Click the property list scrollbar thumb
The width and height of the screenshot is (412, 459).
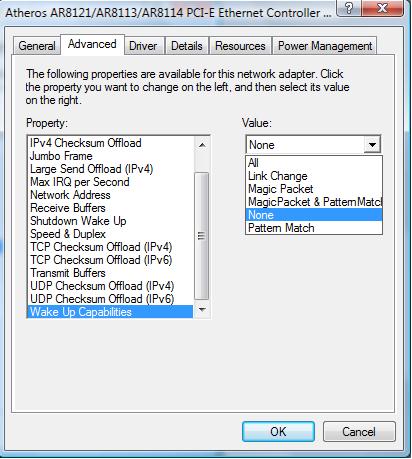tap(201, 236)
